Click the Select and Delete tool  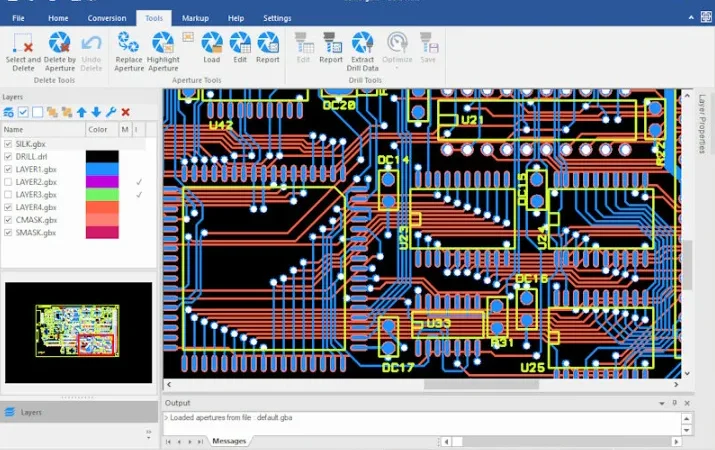pyautogui.click(x=23, y=52)
